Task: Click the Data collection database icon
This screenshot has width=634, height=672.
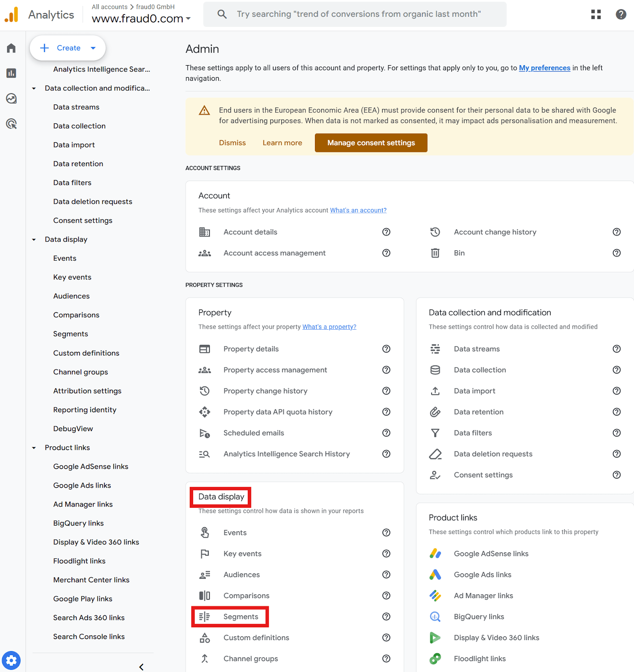Action: pos(435,370)
